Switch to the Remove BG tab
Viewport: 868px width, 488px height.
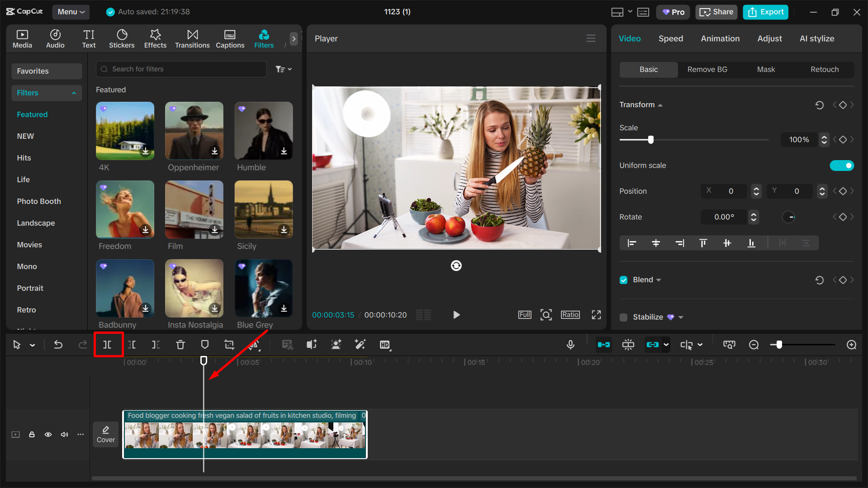click(707, 69)
